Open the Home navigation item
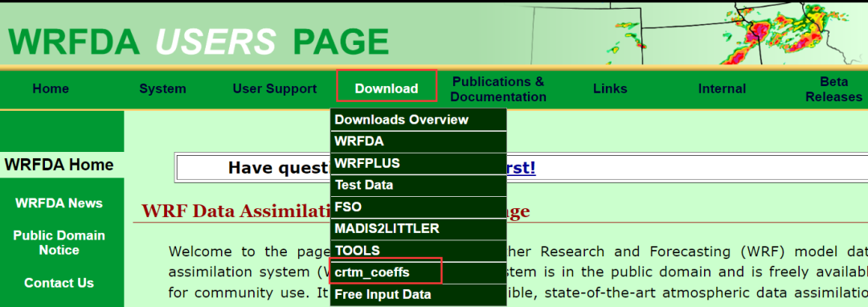Image resolution: width=868 pixels, height=307 pixels. pos(51,88)
